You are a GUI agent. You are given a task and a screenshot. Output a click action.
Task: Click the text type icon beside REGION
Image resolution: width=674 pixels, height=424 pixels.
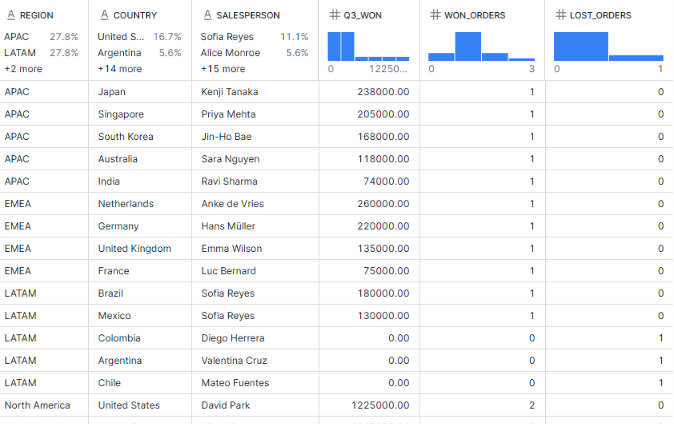(x=11, y=15)
